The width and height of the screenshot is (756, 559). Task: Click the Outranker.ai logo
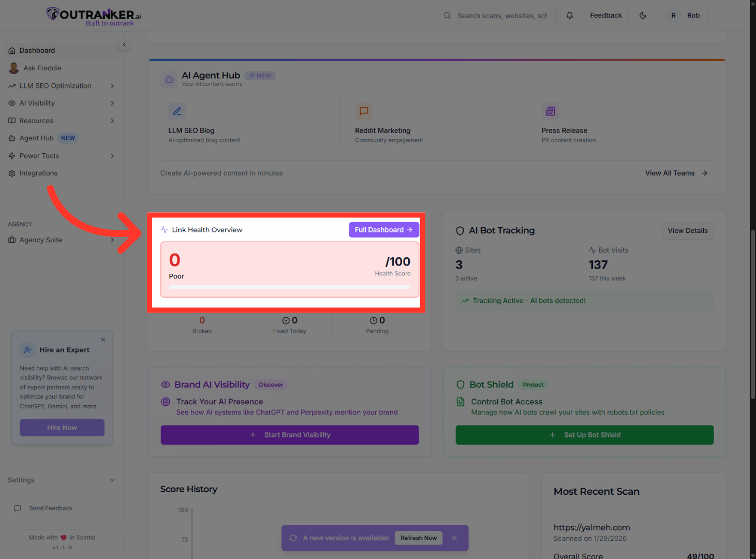(x=93, y=15)
